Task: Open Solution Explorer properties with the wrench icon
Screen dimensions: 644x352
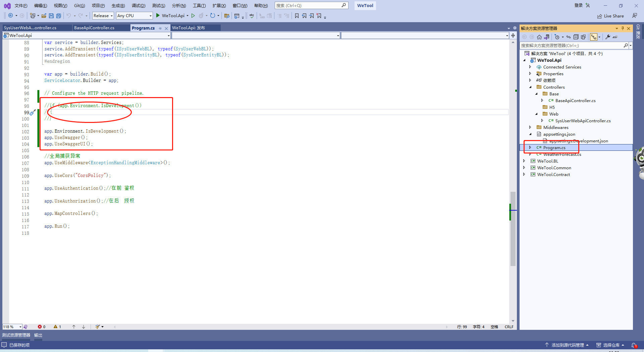Action: click(608, 37)
